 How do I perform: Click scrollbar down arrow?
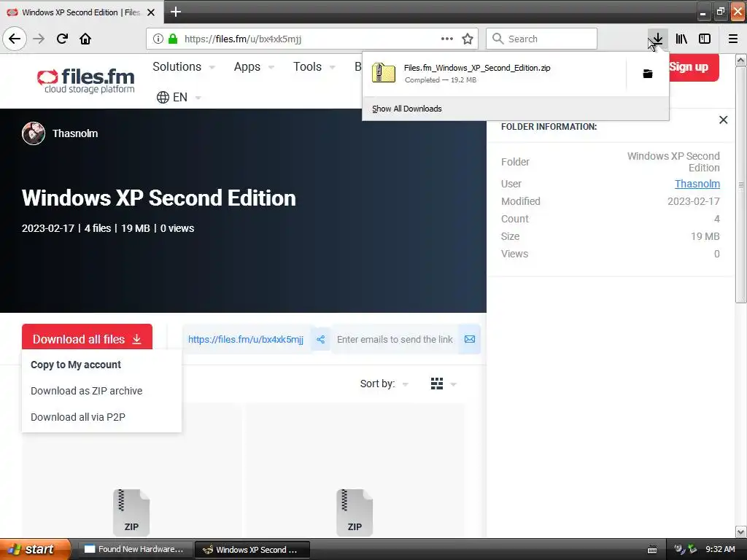pyautogui.click(x=740, y=532)
